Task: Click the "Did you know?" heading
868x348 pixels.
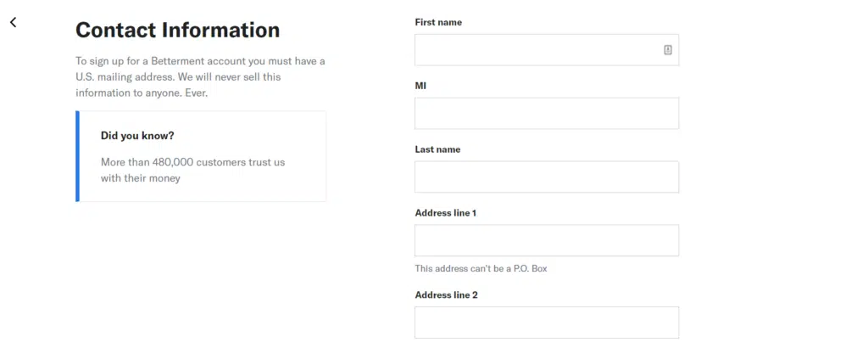Action: pos(137,136)
